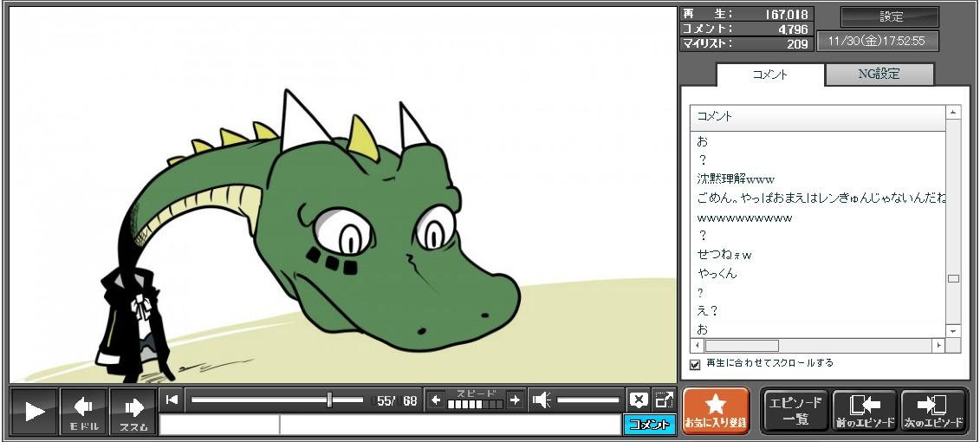Mute audio using the speaker icon
Viewport: 980px width, 442px height.
(x=542, y=400)
